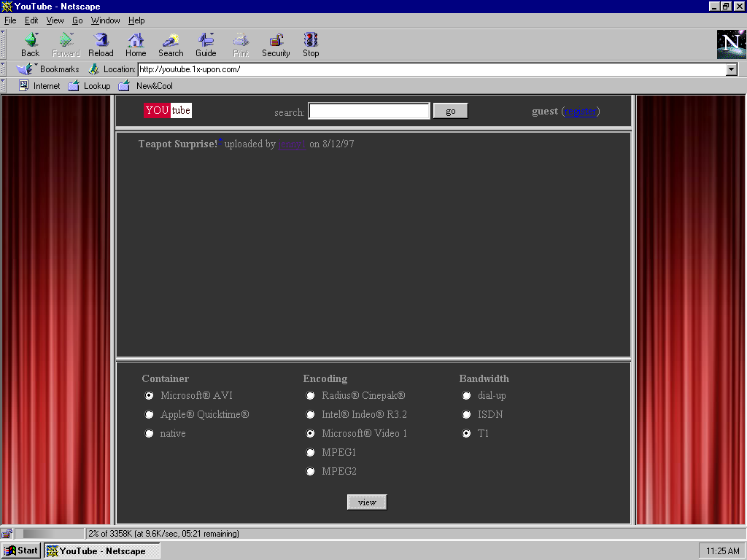Open the Window menu
This screenshot has width=747, height=560.
(x=106, y=20)
